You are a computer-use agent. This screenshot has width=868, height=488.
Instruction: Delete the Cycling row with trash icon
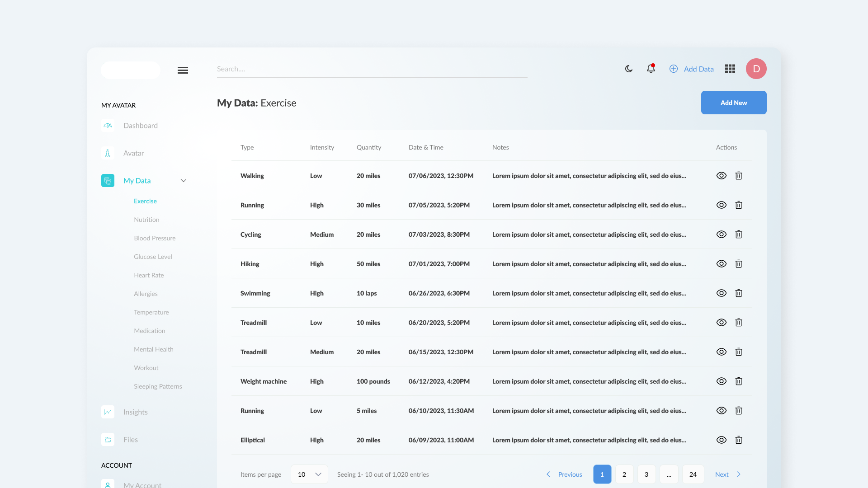738,235
